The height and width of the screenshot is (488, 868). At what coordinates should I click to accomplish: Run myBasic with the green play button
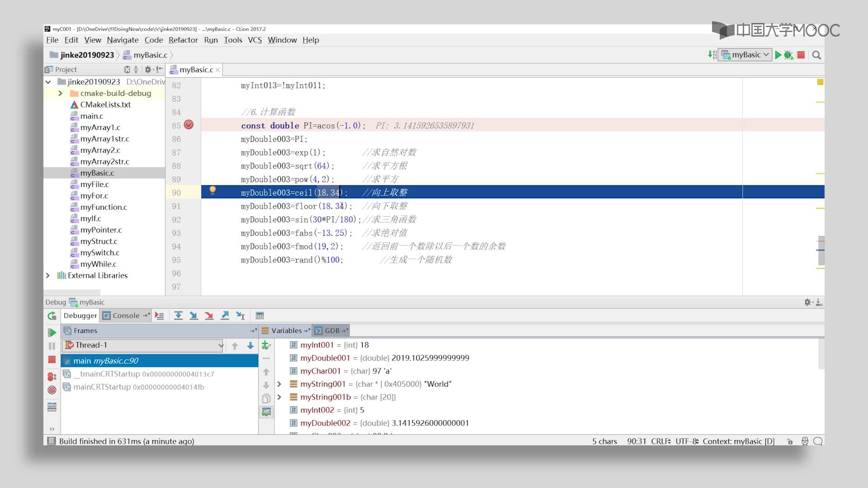(x=778, y=55)
